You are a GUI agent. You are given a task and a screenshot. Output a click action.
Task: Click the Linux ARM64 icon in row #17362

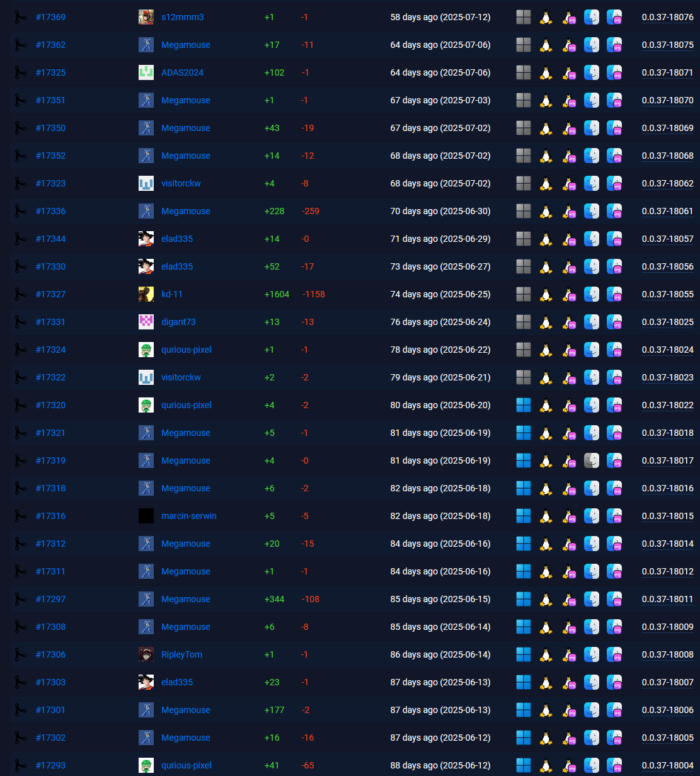[570, 45]
